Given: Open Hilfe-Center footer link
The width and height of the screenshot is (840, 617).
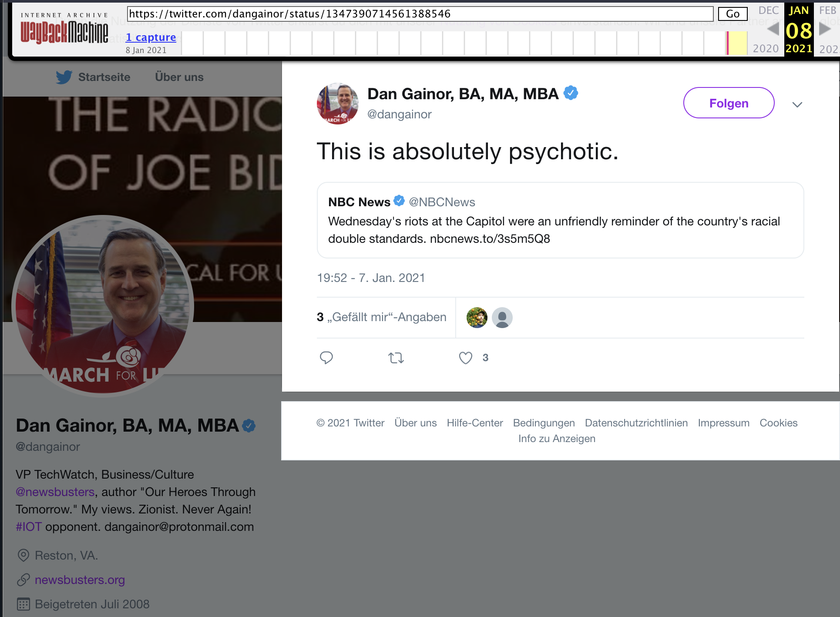Looking at the screenshot, I should click(x=475, y=423).
